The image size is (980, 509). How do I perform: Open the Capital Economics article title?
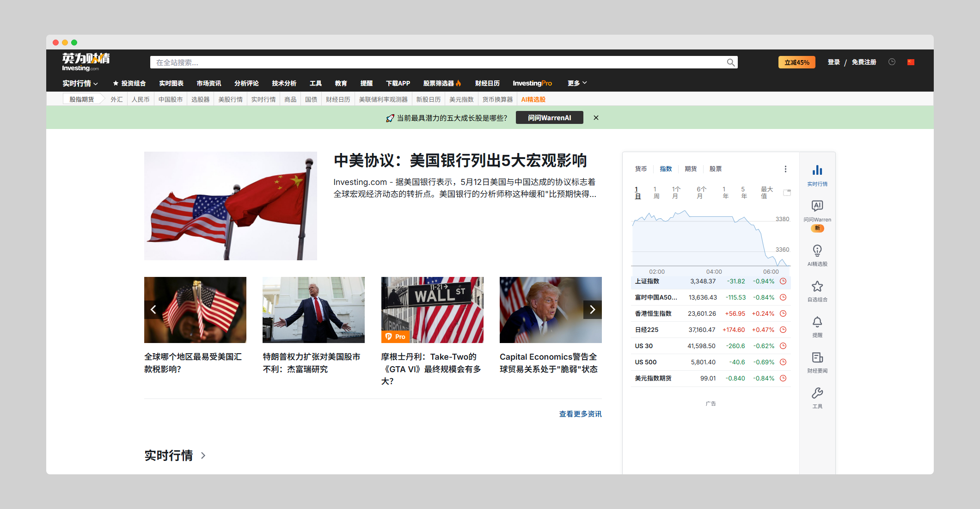coord(548,363)
